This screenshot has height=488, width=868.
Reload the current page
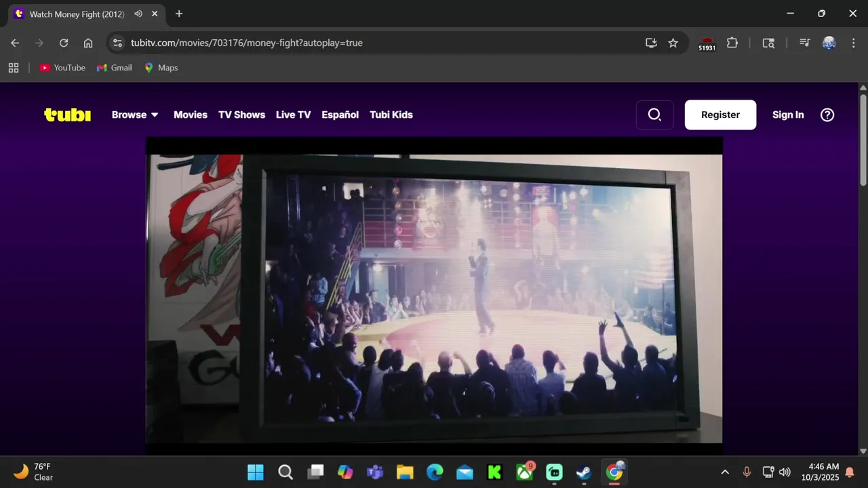[64, 43]
